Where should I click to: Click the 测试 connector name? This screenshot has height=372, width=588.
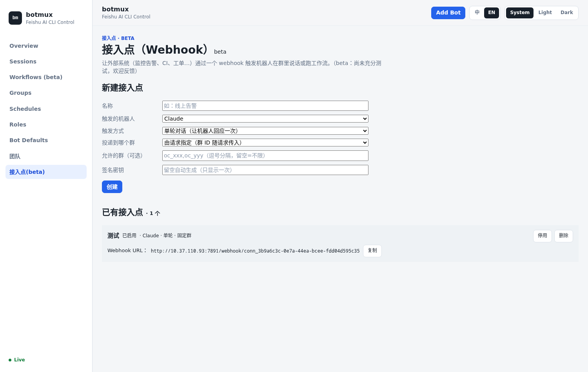click(113, 236)
